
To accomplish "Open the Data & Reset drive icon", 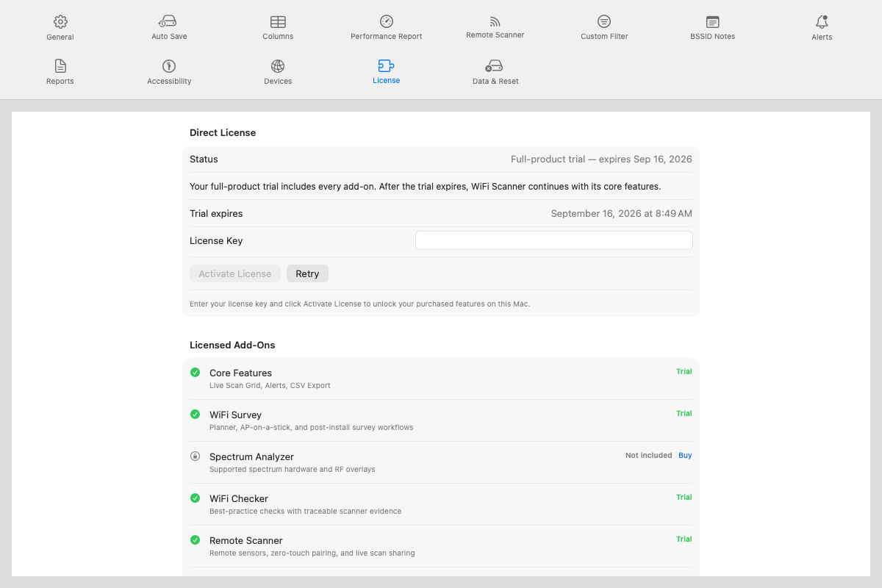I will coord(495,66).
